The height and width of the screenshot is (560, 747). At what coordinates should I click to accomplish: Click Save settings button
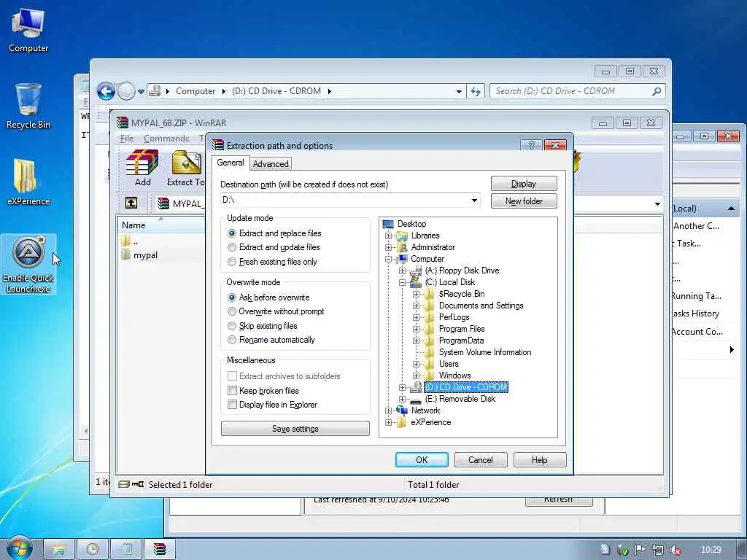pos(295,429)
